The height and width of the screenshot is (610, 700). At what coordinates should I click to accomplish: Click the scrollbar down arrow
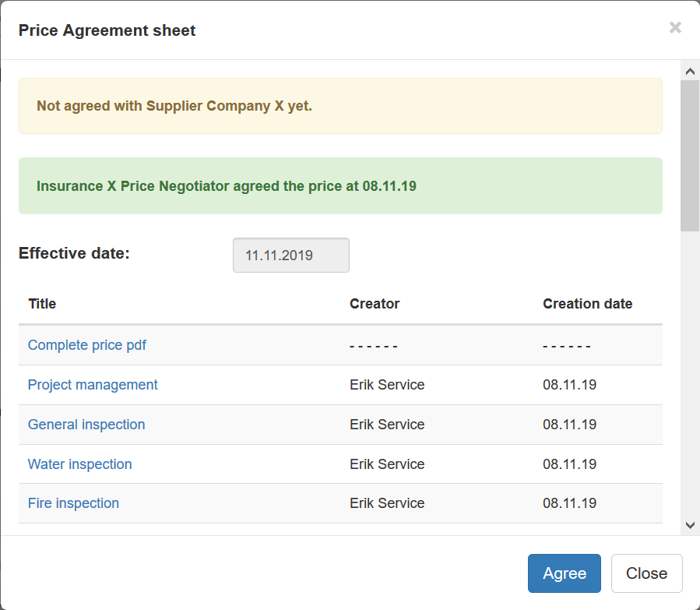[689, 525]
